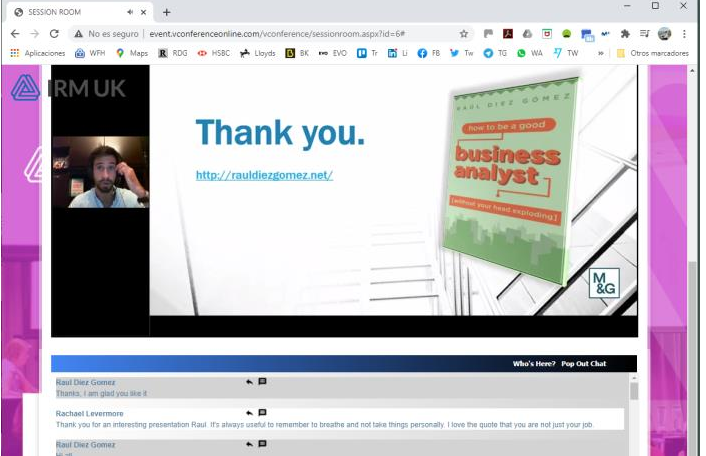Open the RDG bookmark
The width and height of the screenshot is (706, 456).
pos(173,53)
